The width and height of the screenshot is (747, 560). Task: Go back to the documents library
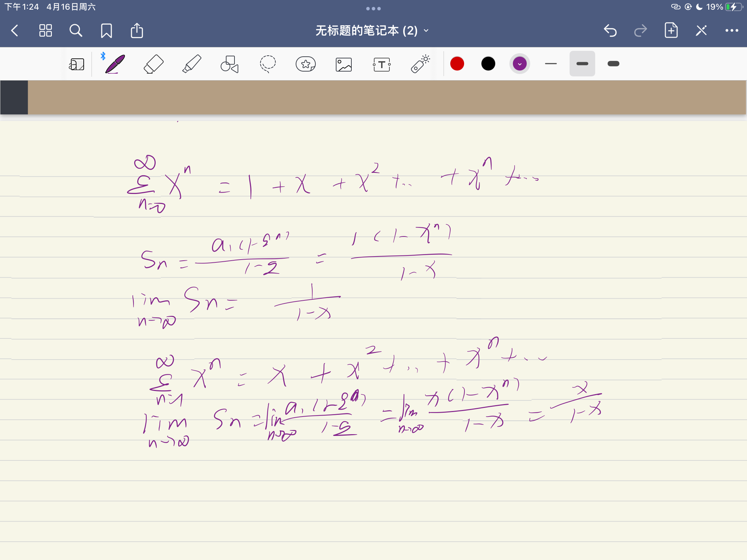tap(15, 31)
